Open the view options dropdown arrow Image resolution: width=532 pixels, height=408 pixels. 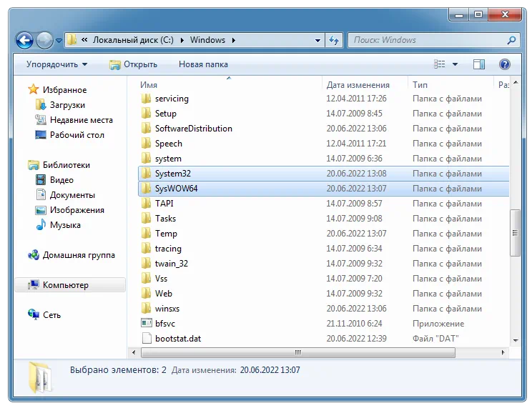455,64
